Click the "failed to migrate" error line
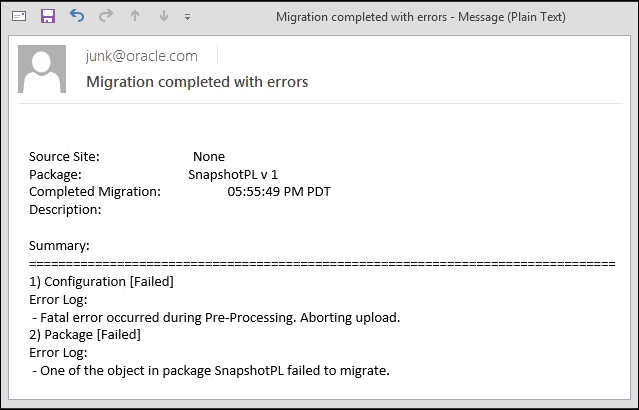Image resolution: width=639 pixels, height=410 pixels. pos(210,371)
